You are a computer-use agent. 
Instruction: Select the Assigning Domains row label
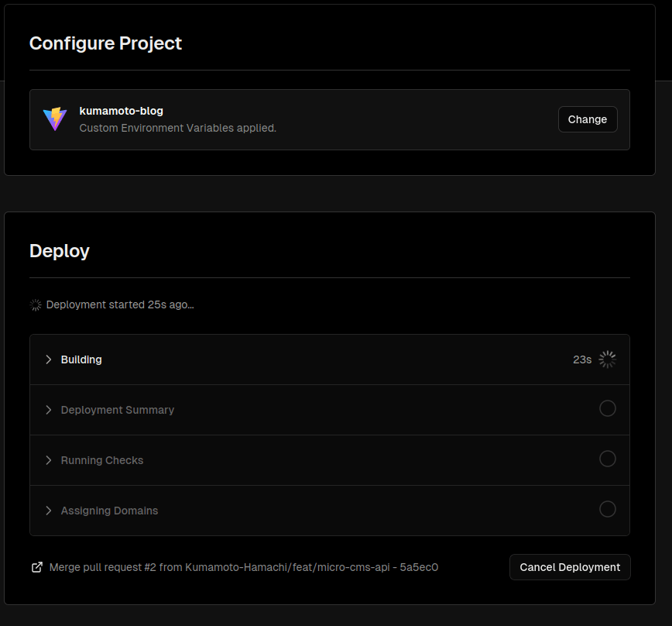[109, 511]
